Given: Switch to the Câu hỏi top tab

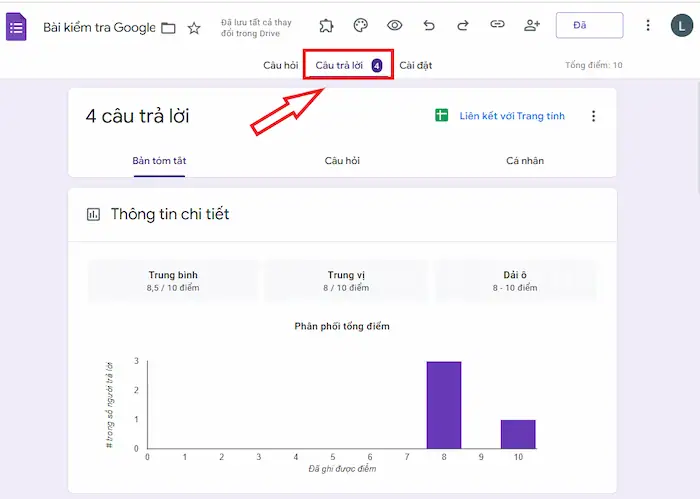Looking at the screenshot, I should 280,65.
